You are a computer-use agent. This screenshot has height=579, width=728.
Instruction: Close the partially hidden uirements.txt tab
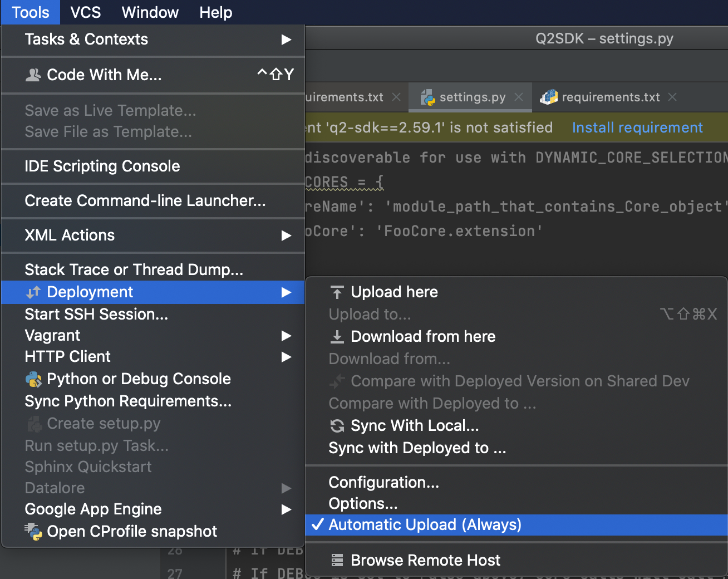point(396,97)
